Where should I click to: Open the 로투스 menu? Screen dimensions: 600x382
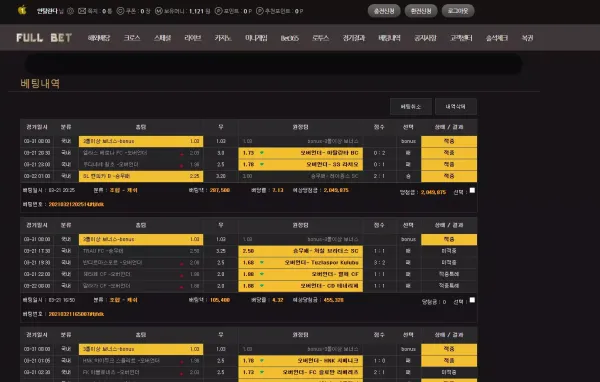[320, 38]
